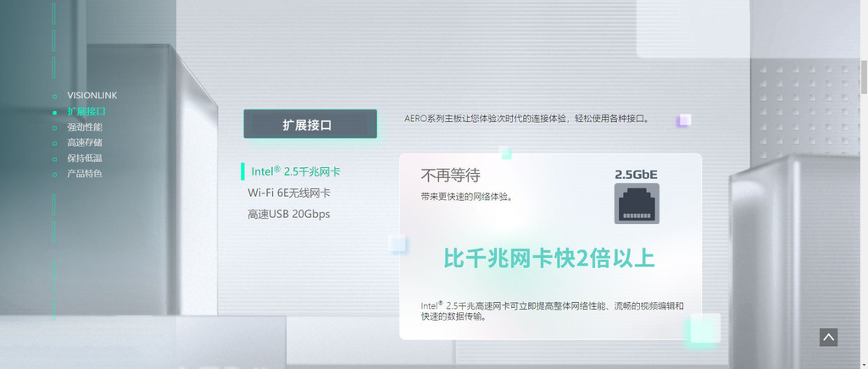The height and width of the screenshot is (369, 868).
Task: Click the page vertical scrollbar thumb
Action: coord(864,75)
